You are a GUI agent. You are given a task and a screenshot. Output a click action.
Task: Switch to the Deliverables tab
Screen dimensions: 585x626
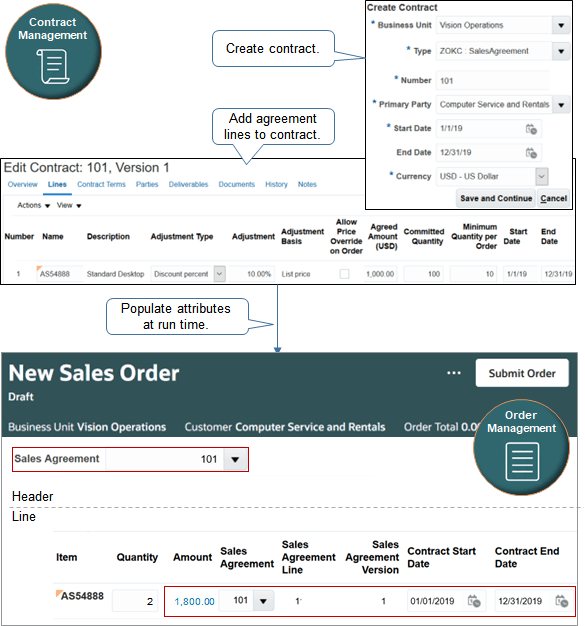[188, 184]
